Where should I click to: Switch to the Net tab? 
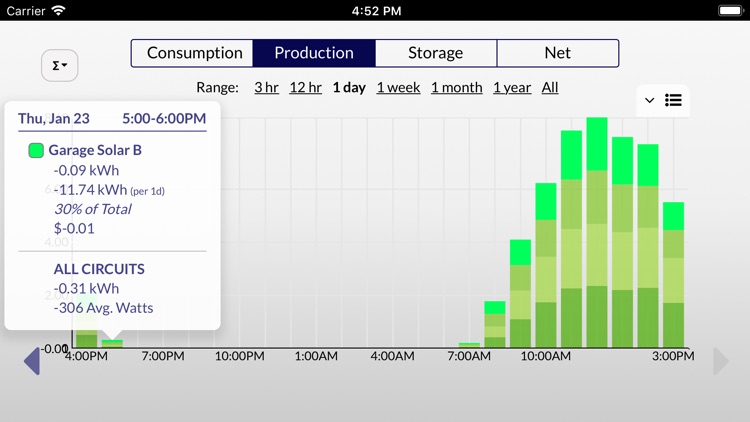point(558,53)
